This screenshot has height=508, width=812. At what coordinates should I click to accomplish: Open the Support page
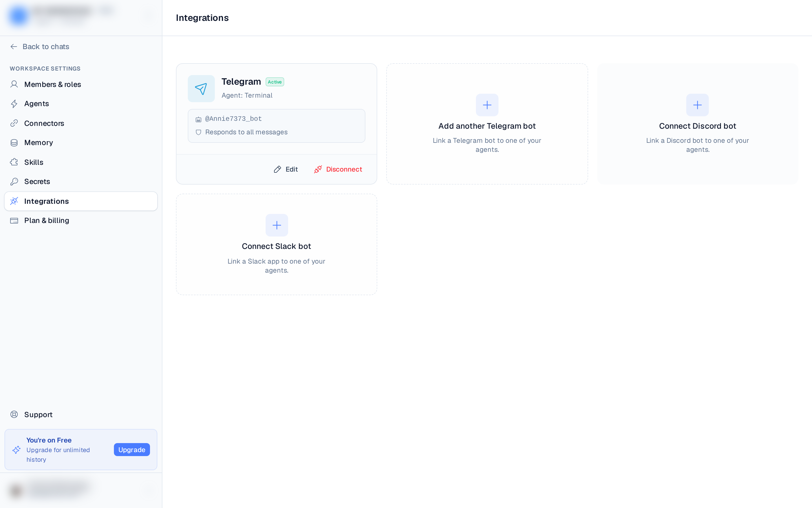point(81,415)
